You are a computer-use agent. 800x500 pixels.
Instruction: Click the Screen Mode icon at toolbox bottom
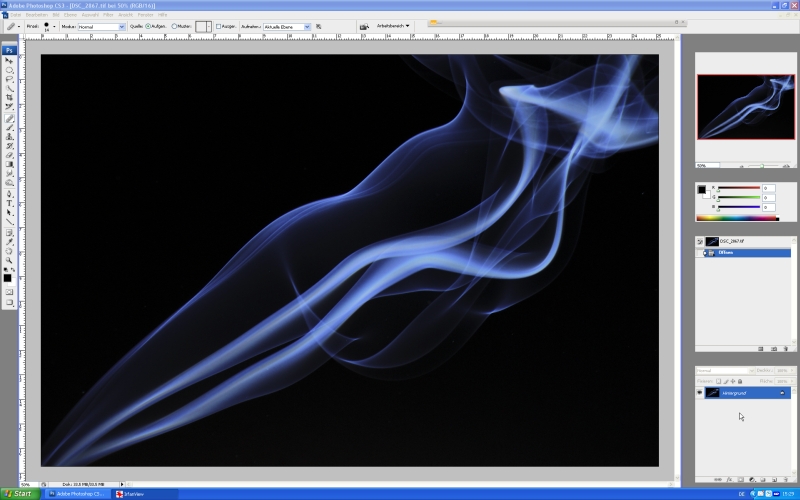click(9, 303)
